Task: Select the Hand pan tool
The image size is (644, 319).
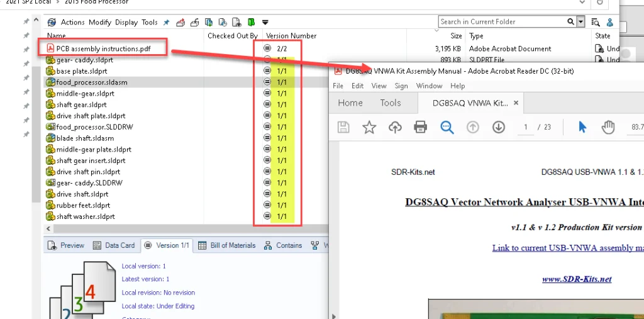Action: click(608, 128)
